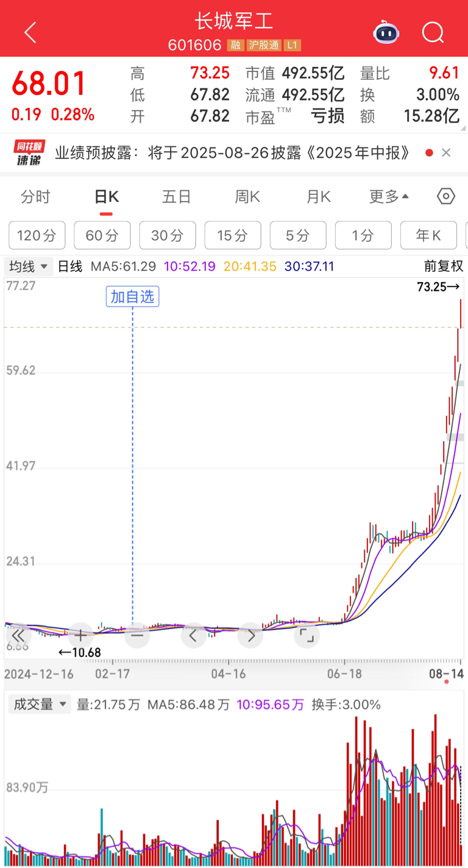Zoom out chart with minus button
Screen dimensions: 468x868
tap(137, 636)
